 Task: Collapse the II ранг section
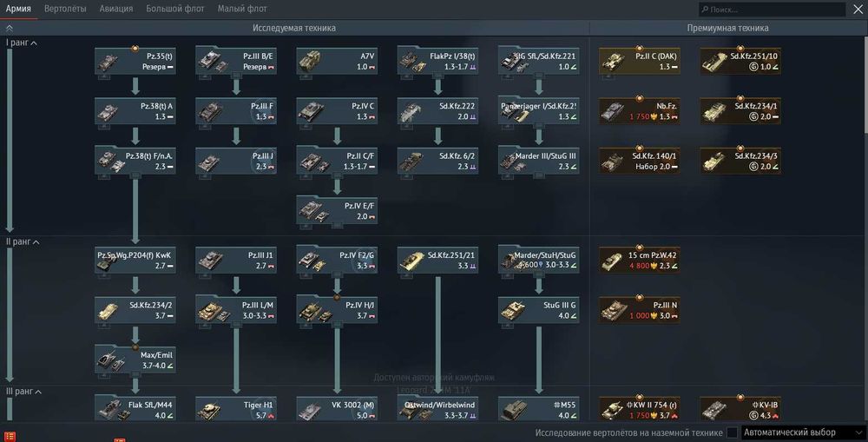pyautogui.click(x=23, y=242)
